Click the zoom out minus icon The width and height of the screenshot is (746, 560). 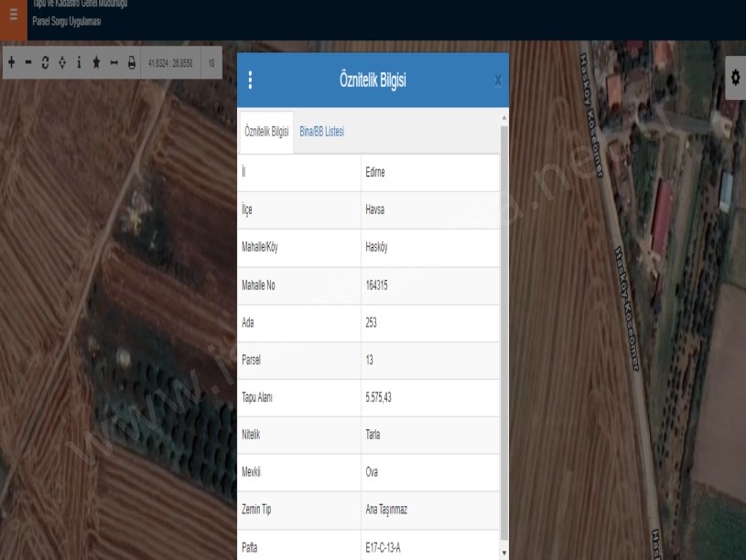pyautogui.click(x=28, y=62)
